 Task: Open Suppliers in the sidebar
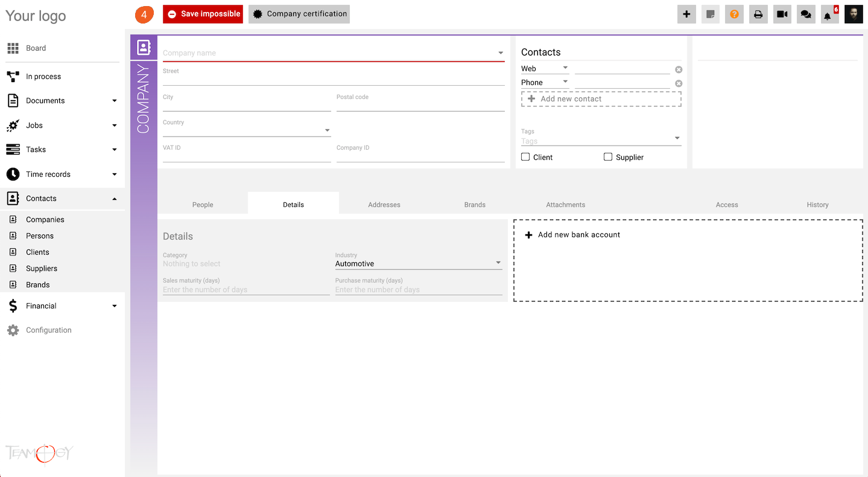pyautogui.click(x=42, y=269)
